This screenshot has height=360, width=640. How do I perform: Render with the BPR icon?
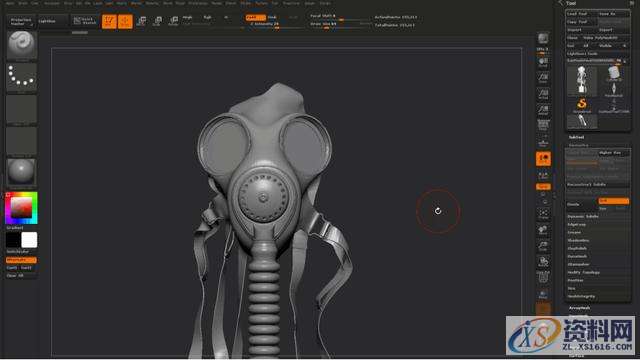click(x=543, y=39)
